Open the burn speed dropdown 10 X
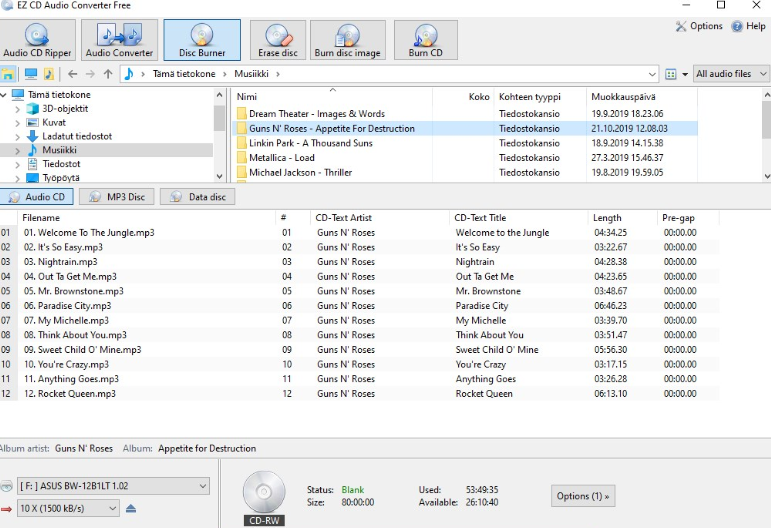 68,508
